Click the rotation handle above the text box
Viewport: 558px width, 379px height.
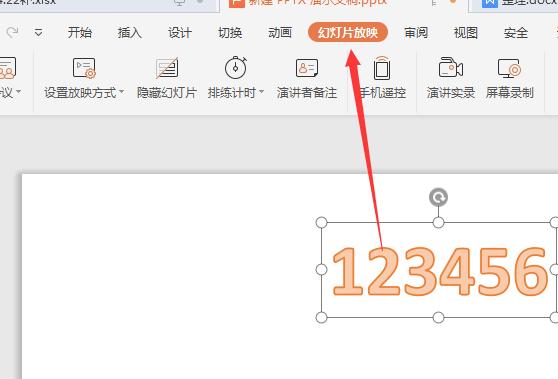tap(438, 197)
